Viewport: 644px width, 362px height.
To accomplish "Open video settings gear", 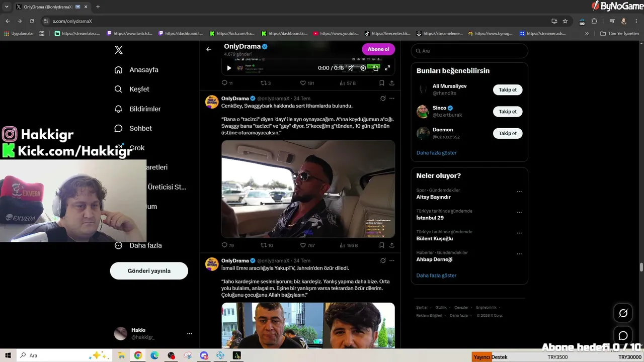I will click(x=363, y=68).
